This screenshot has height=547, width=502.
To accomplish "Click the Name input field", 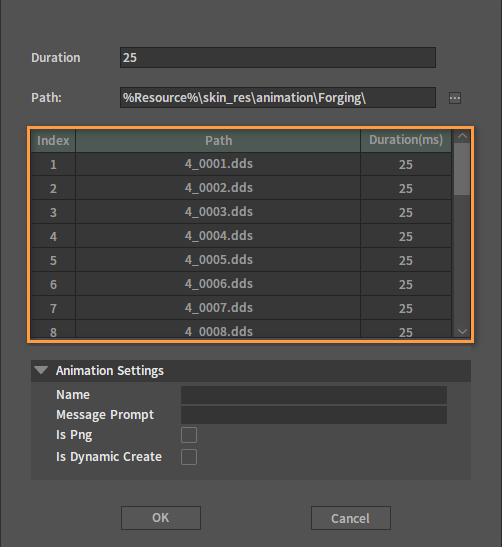I will (314, 395).
